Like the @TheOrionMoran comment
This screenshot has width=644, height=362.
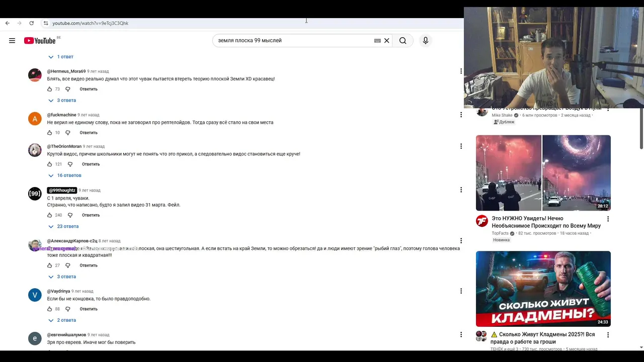50,164
